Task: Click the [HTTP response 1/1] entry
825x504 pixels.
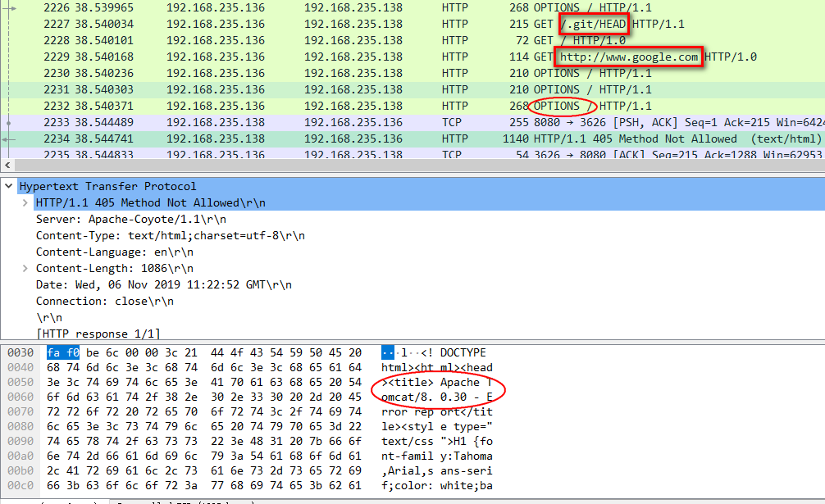Action: 98,334
